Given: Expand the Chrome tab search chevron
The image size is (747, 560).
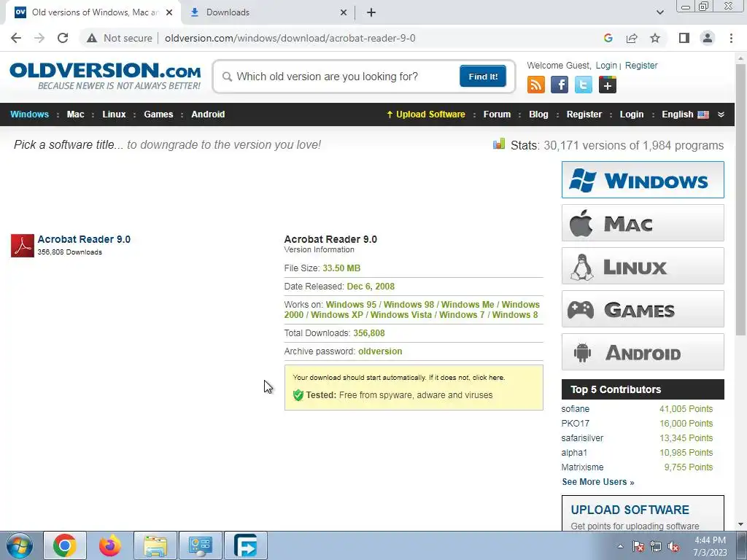Looking at the screenshot, I should coord(659,12).
